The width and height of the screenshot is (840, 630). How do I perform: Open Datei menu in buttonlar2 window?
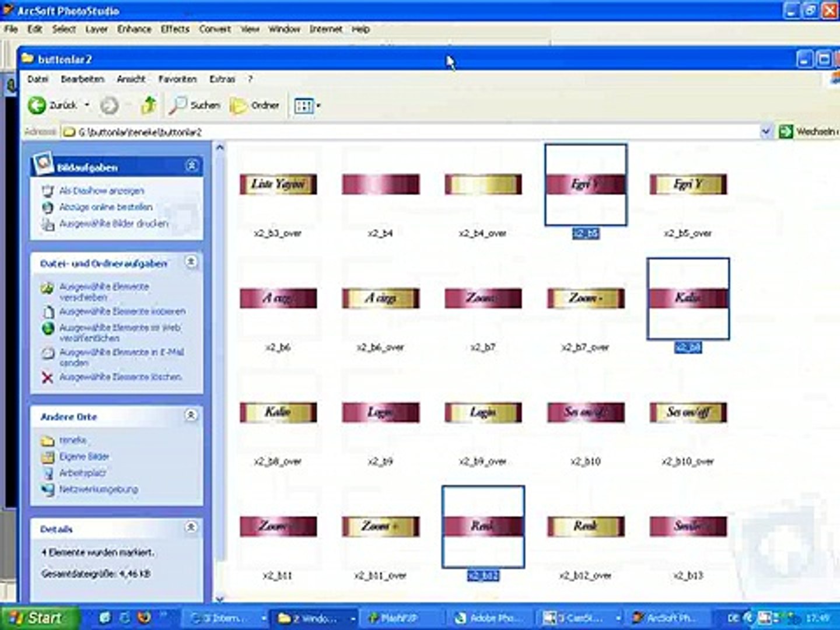pos(38,79)
